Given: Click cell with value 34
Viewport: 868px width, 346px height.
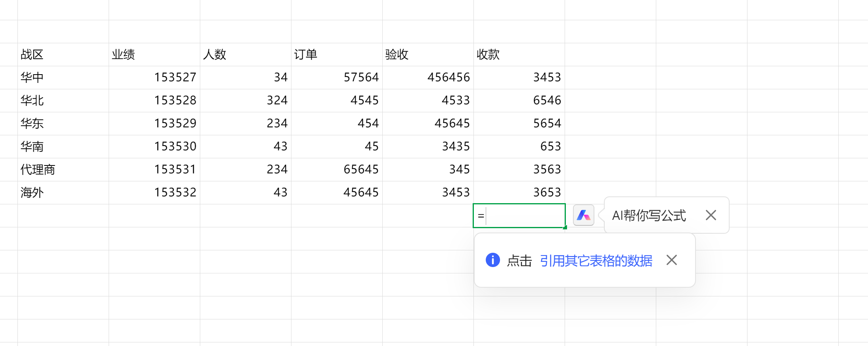Looking at the screenshot, I should point(245,77).
